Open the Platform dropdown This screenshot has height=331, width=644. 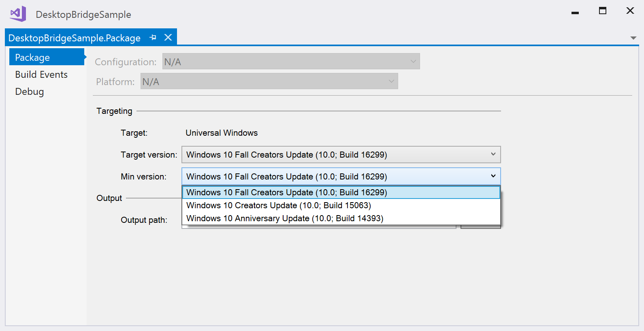coord(269,81)
